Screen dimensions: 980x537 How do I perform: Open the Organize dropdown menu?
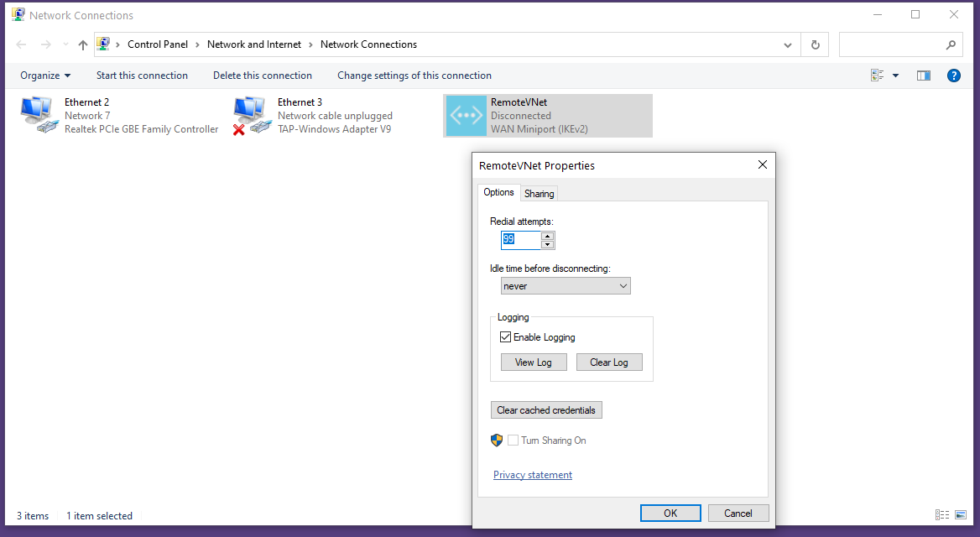pos(44,75)
